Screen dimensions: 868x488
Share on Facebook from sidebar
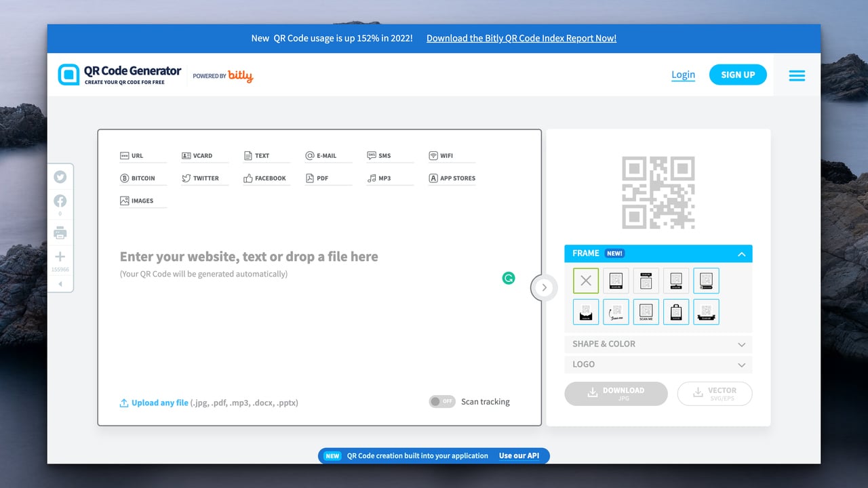pos(60,201)
